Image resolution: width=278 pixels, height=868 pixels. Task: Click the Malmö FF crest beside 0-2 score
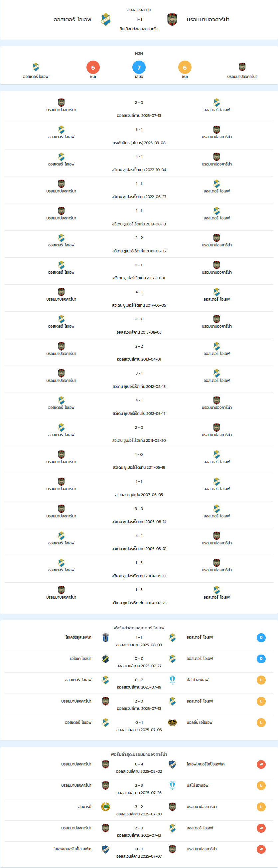click(x=172, y=680)
